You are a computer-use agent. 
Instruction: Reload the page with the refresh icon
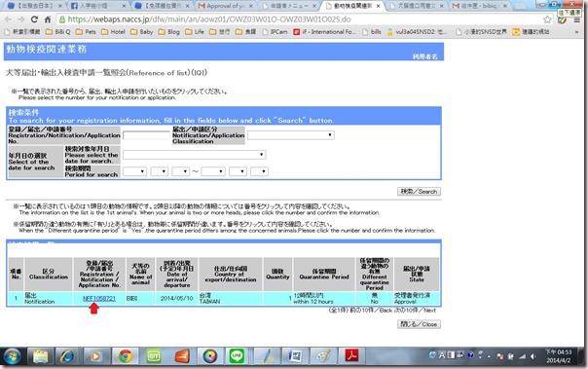coord(34,19)
